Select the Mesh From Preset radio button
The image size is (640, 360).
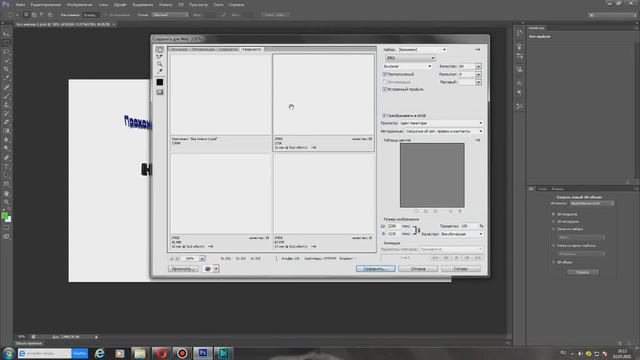click(x=553, y=229)
